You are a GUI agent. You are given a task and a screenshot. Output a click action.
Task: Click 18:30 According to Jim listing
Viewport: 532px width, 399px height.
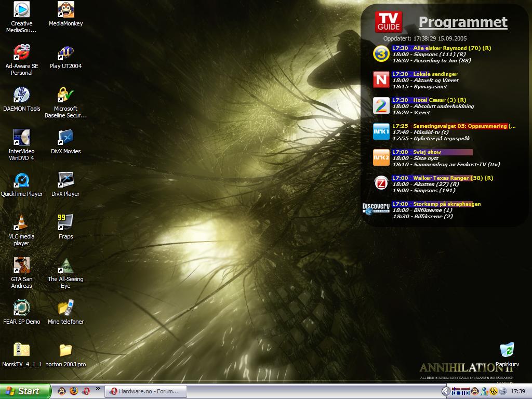pyautogui.click(x=432, y=60)
